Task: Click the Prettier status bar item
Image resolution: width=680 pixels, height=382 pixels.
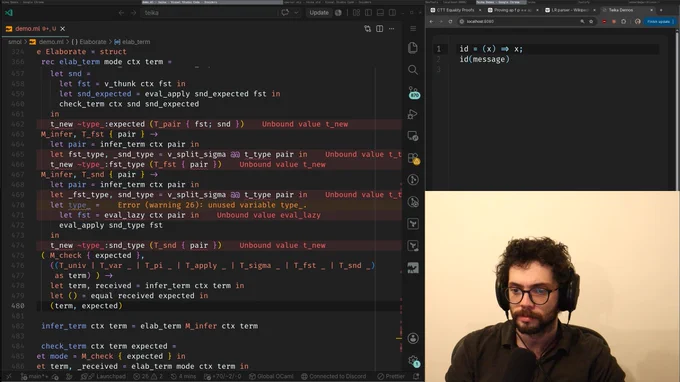Action: point(391,376)
